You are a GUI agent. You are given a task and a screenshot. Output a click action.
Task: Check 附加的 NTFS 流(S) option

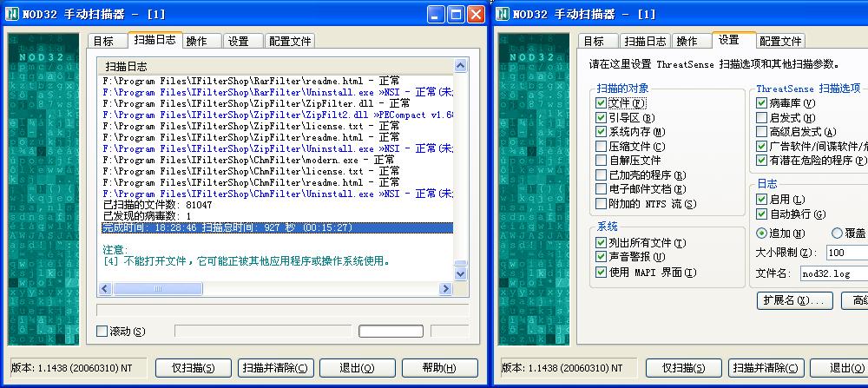click(x=601, y=204)
